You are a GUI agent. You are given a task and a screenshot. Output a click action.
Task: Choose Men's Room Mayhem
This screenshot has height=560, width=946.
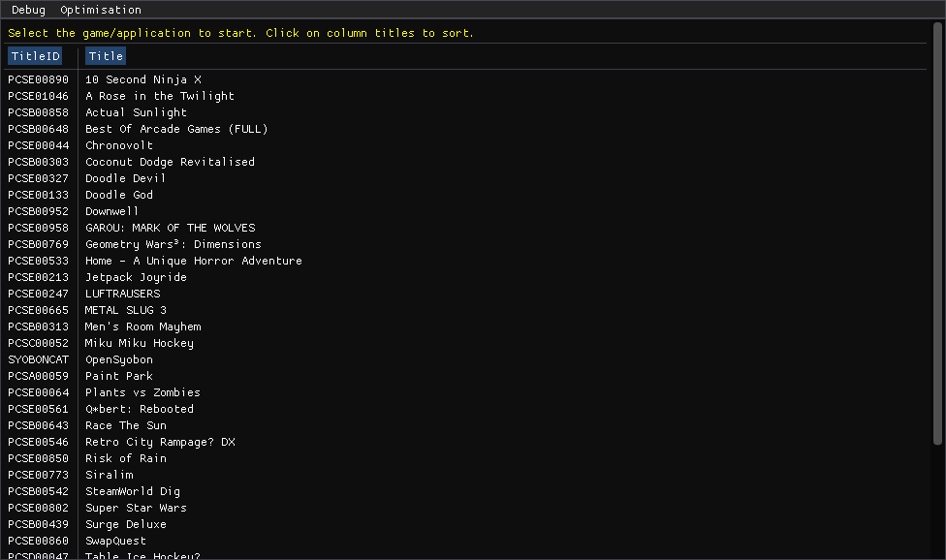point(143,327)
